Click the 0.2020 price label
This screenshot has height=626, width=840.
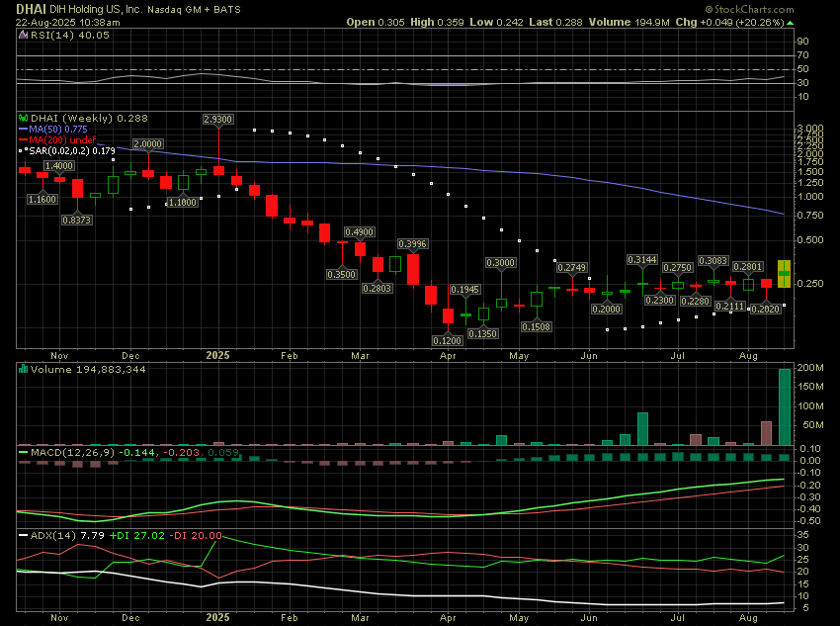pos(766,310)
